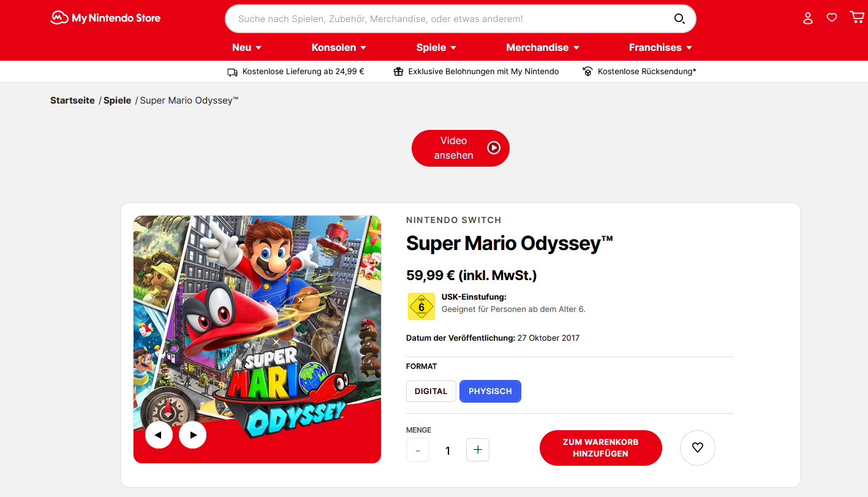Show next product image

pyautogui.click(x=193, y=435)
